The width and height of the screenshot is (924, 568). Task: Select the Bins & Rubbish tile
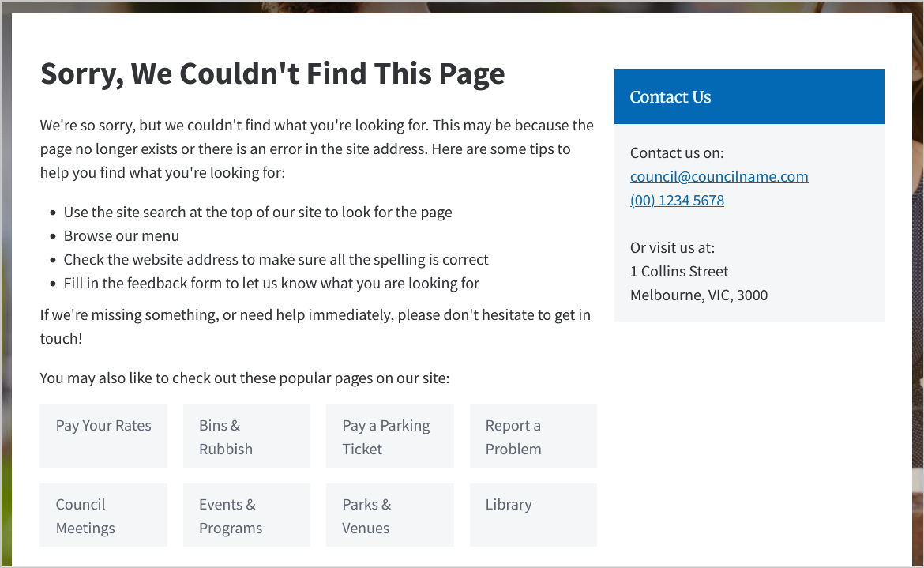[246, 436]
